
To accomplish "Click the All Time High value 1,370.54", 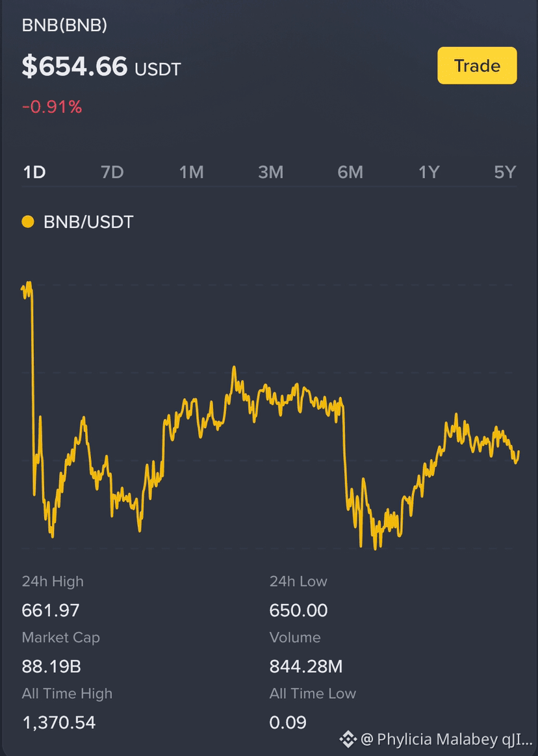I will [x=59, y=722].
